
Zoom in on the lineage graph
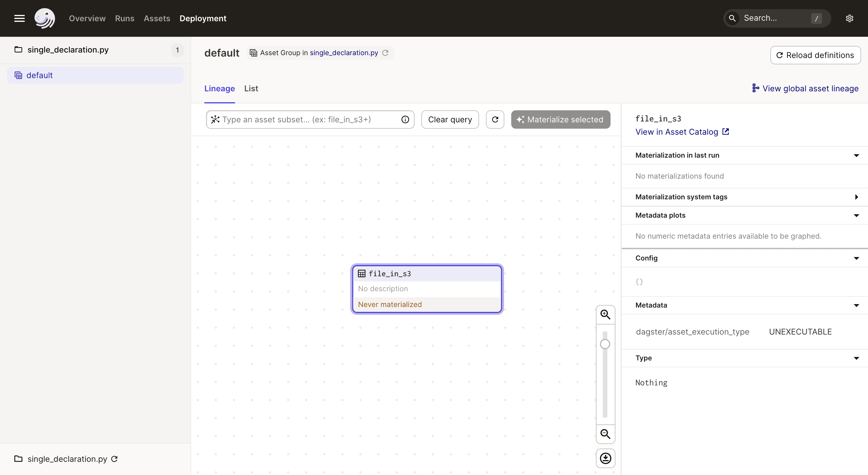605,314
